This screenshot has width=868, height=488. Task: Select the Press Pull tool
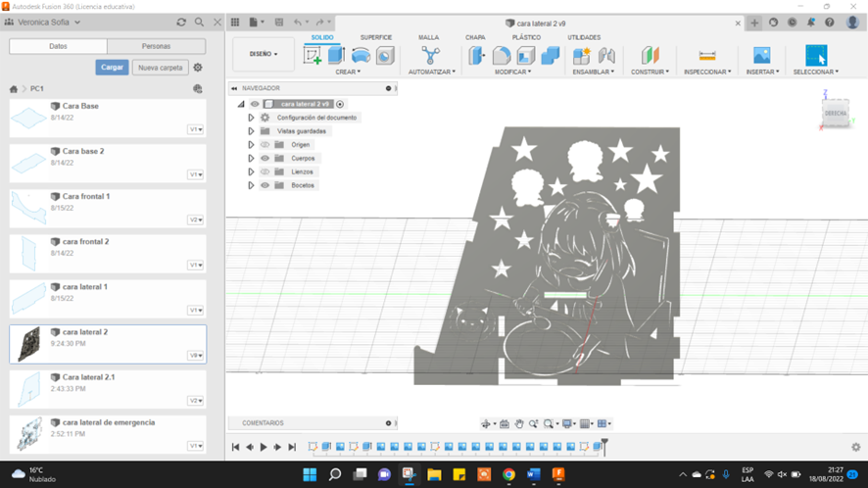pyautogui.click(x=477, y=56)
